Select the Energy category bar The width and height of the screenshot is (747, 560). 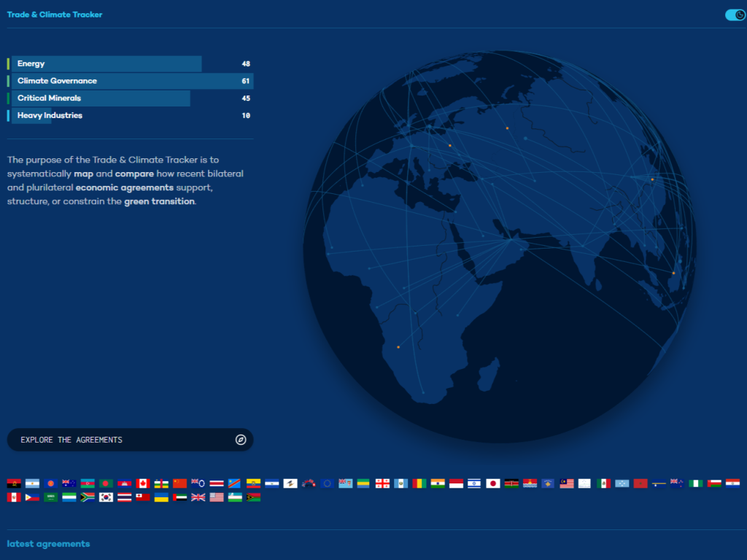pyautogui.click(x=130, y=64)
